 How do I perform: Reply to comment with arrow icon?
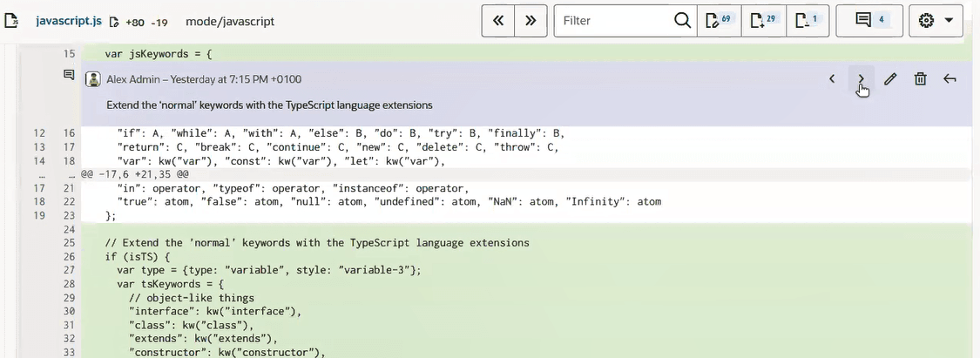[950, 78]
